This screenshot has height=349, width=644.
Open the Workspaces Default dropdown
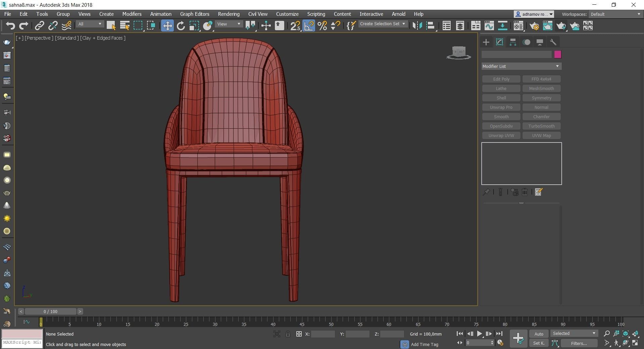(x=615, y=14)
